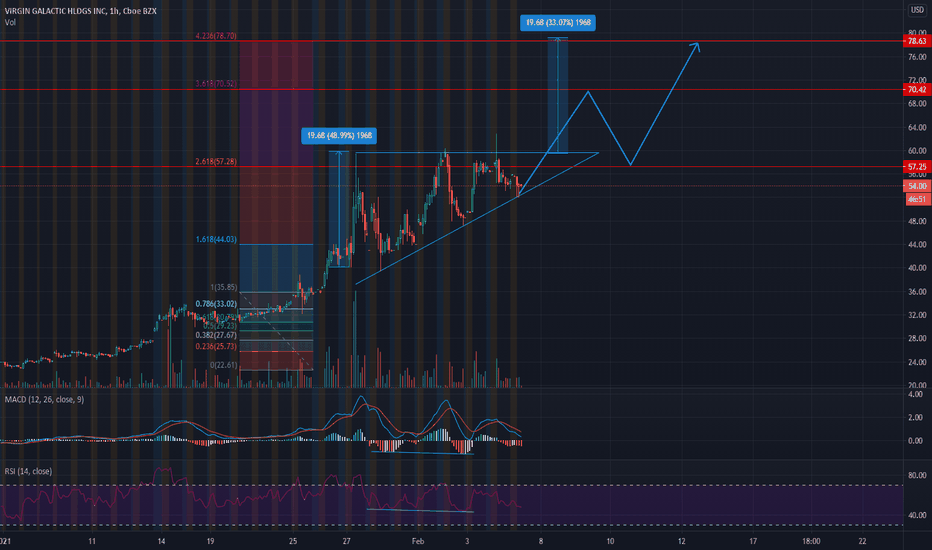The image size is (932, 550).
Task: Click the 64.00 price axis tick
Action: tap(917, 127)
